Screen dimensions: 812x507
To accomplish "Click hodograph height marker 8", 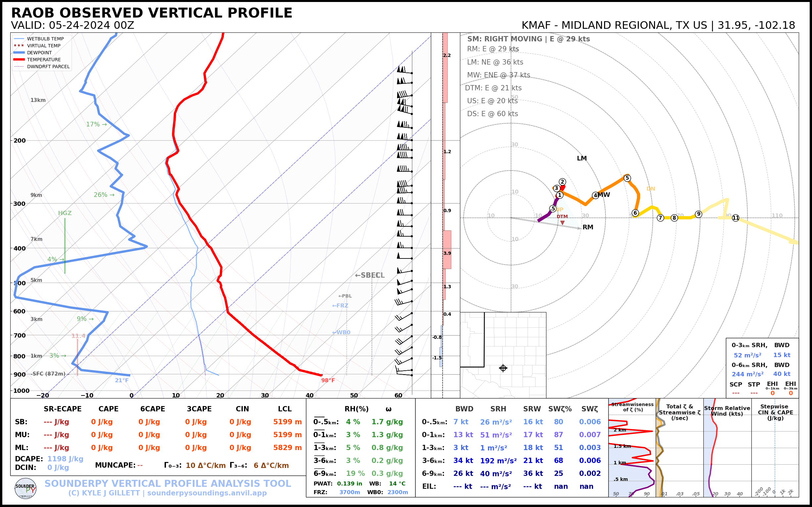I will [674, 218].
